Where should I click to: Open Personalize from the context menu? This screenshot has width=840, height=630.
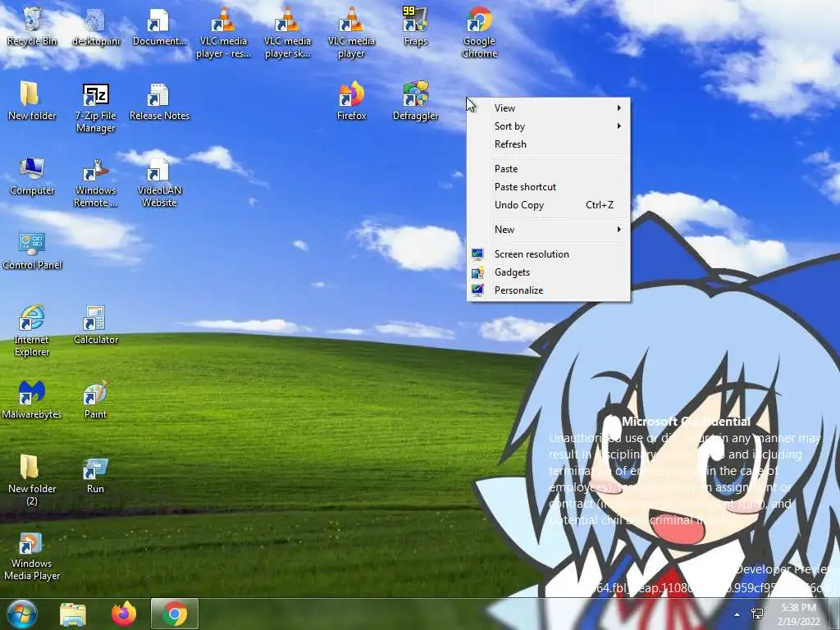(x=549, y=290)
